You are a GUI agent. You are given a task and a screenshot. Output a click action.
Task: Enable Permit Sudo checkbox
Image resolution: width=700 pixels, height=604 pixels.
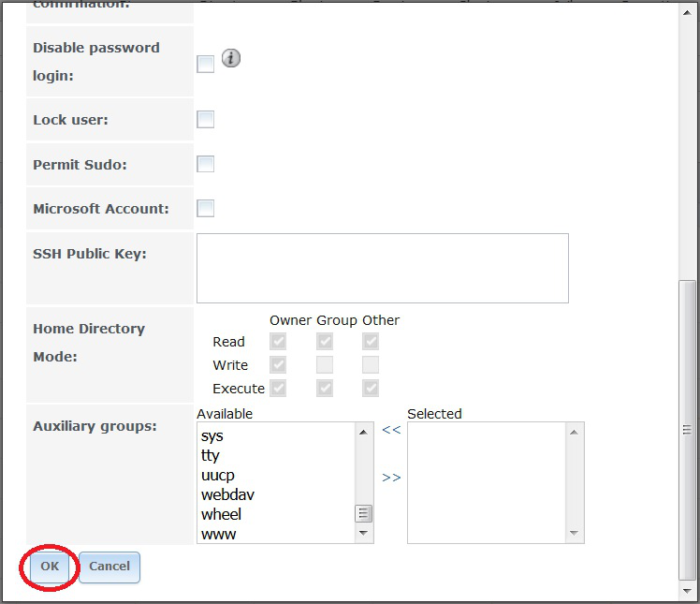tap(206, 164)
